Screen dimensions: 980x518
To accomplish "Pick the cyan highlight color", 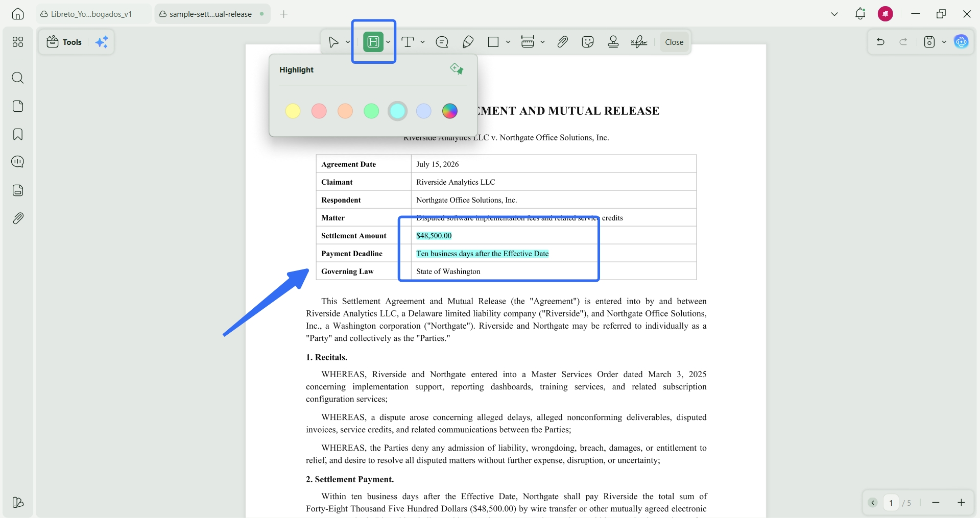I will click(397, 111).
